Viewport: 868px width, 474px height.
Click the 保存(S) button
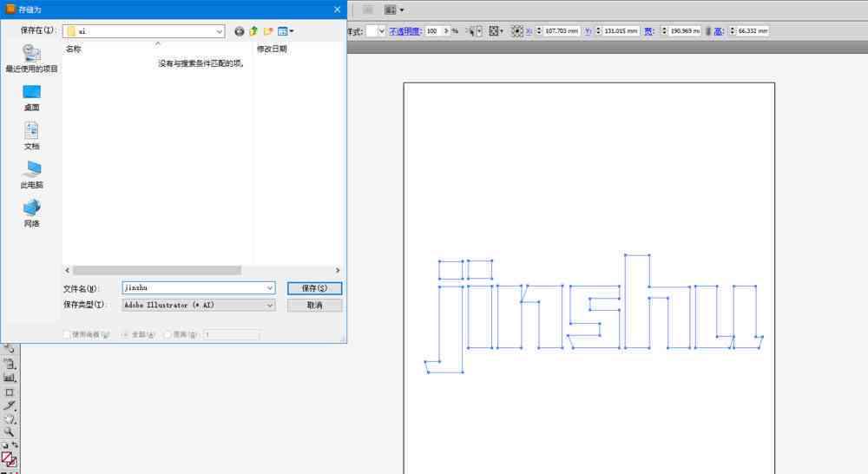point(314,288)
